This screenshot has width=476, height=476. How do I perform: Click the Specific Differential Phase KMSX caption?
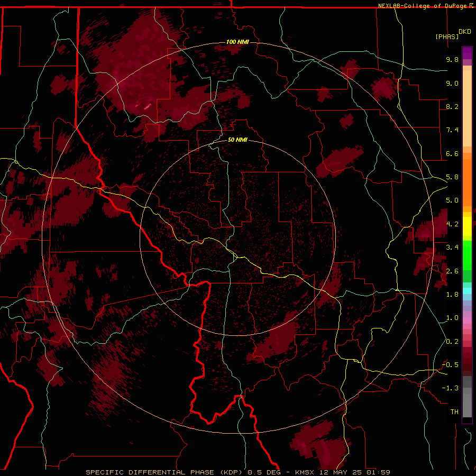pos(237,472)
